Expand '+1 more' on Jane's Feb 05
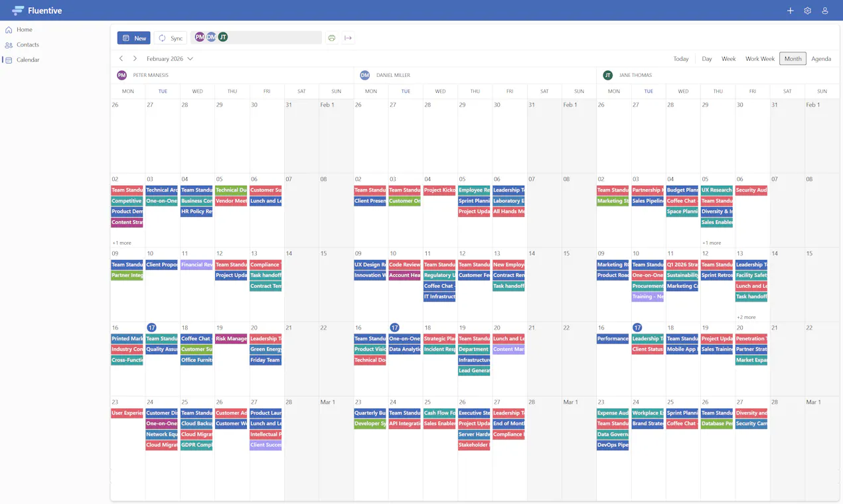The height and width of the screenshot is (504, 843). [x=712, y=243]
